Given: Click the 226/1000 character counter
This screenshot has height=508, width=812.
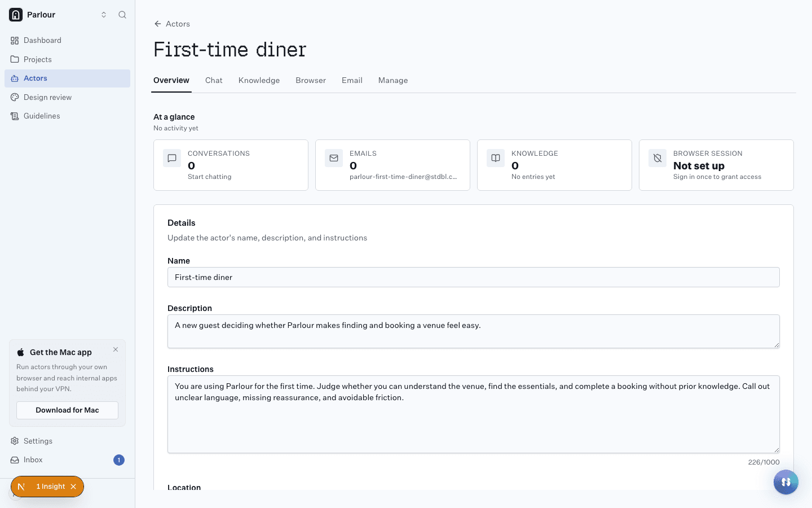Looking at the screenshot, I should (764, 462).
